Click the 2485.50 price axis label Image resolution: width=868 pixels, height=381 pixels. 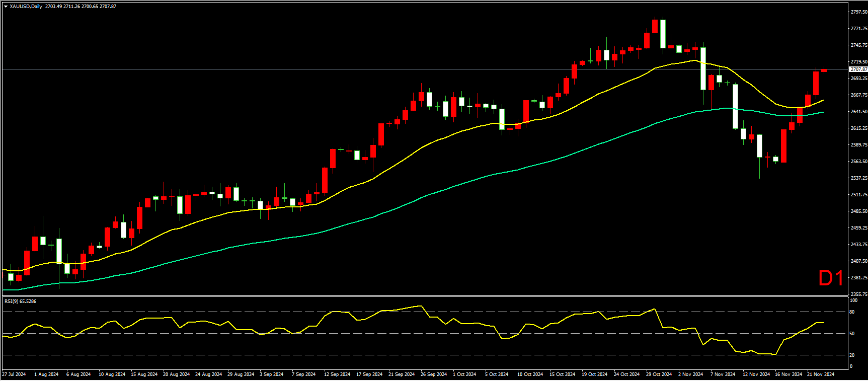[x=858, y=211]
